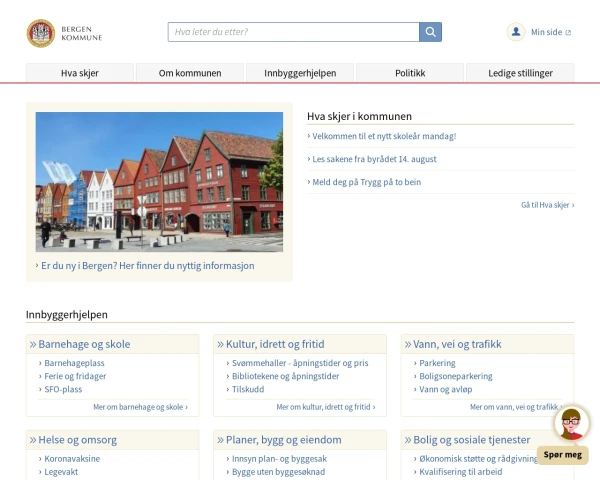Click the magnifying glass search button
600x480 pixels.
click(x=430, y=32)
